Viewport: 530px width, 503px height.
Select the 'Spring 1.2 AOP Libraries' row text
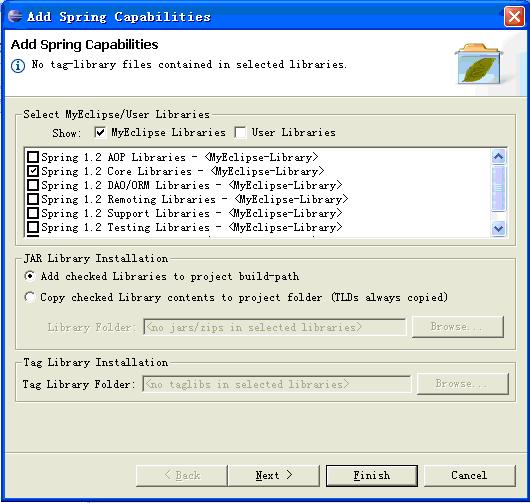pyautogui.click(x=179, y=157)
